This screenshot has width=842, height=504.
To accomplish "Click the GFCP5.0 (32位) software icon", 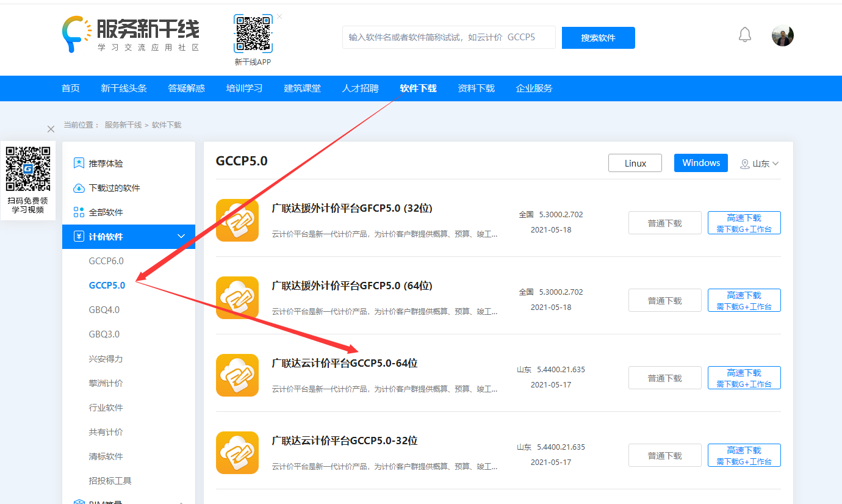I will (237, 220).
